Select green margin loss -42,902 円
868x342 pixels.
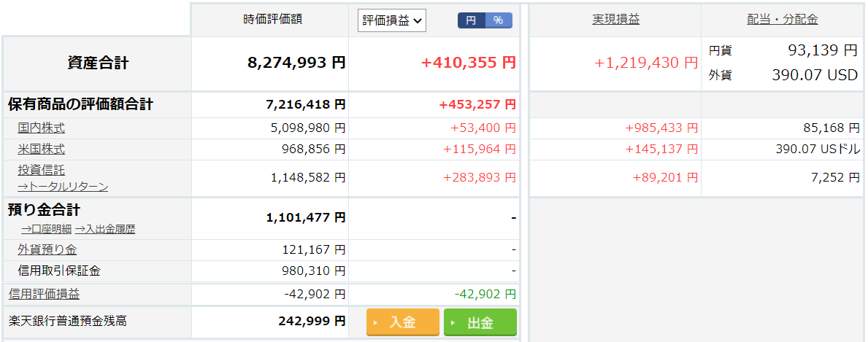click(x=485, y=295)
